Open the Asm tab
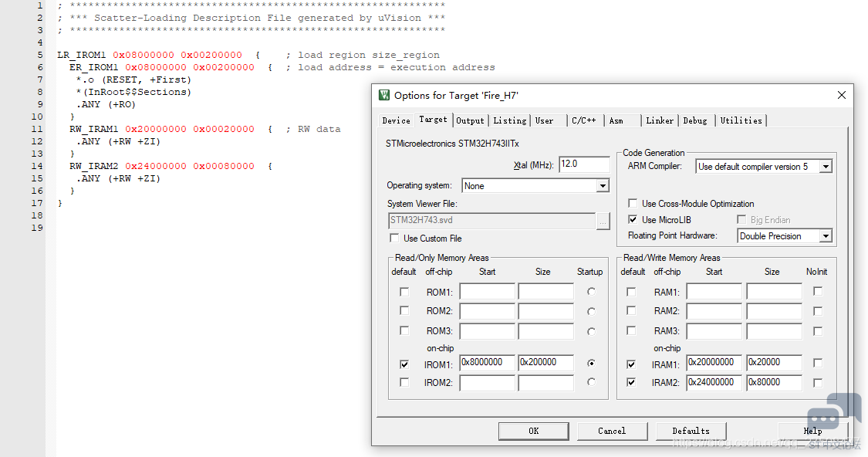 pos(616,120)
